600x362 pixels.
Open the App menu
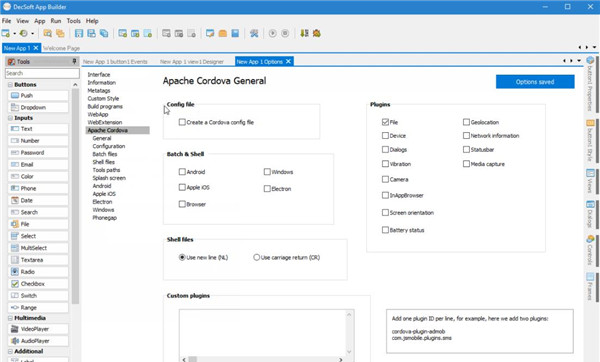click(x=39, y=21)
